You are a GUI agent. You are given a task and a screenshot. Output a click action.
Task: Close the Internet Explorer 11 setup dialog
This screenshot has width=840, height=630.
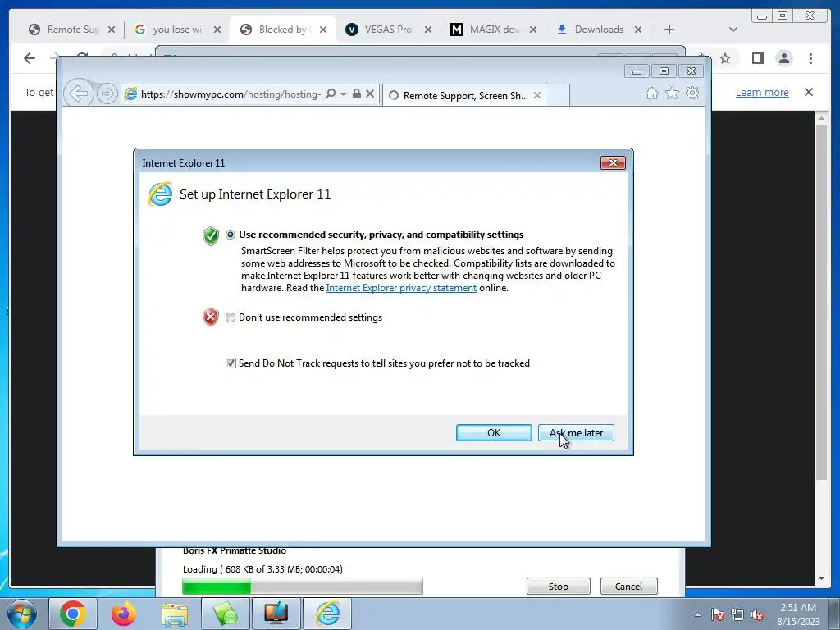(613, 163)
